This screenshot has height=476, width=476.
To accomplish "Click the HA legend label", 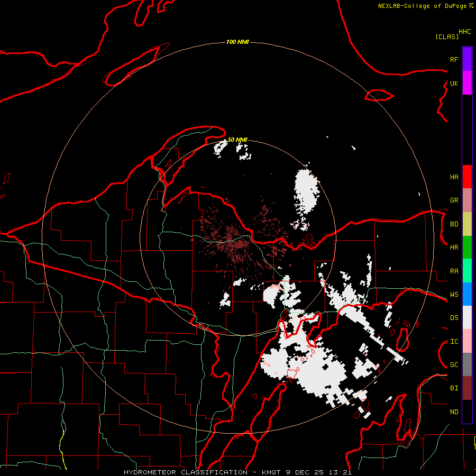I will (x=454, y=177).
